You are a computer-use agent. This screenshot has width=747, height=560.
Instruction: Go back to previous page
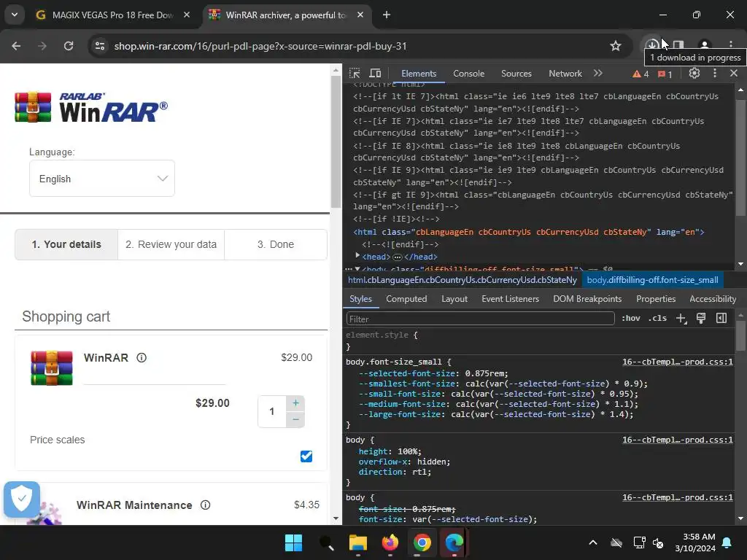point(16,46)
